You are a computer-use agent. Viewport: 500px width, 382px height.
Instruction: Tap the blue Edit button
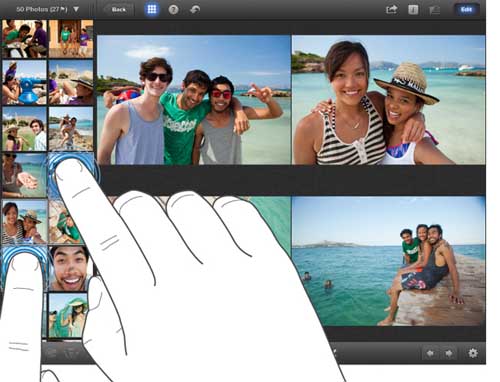(x=466, y=9)
